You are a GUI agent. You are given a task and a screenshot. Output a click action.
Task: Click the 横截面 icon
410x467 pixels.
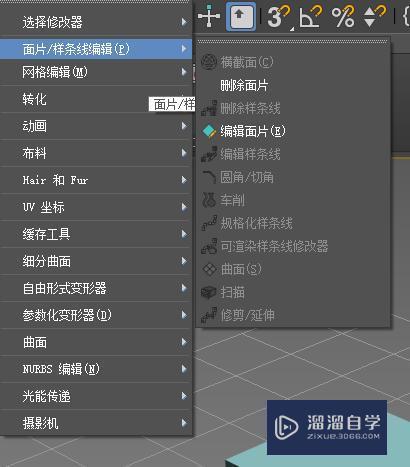pos(209,62)
